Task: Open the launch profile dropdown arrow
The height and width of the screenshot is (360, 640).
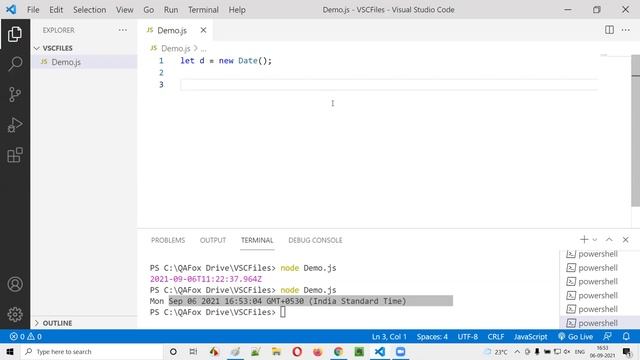Action: click(x=595, y=240)
